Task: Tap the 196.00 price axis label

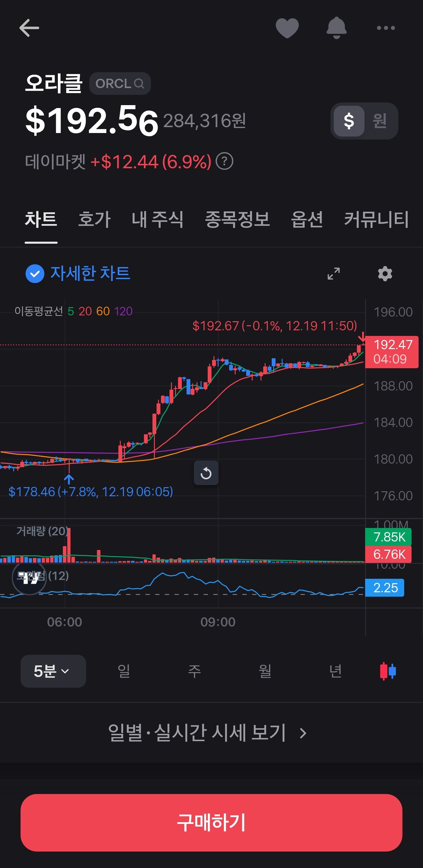Action: (393, 312)
